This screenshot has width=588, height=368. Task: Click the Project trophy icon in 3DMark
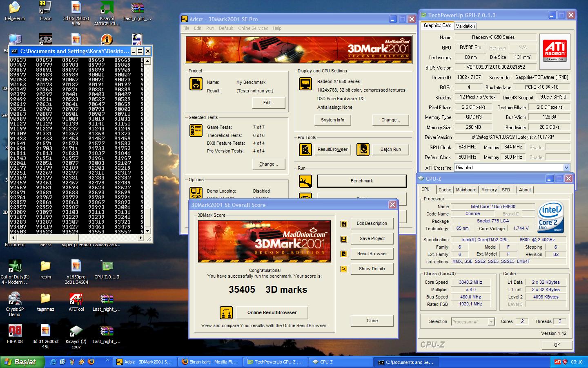point(196,84)
